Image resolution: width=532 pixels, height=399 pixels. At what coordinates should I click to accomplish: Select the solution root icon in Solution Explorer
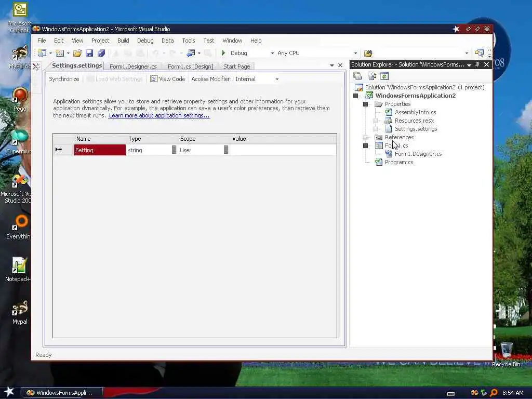358,87
